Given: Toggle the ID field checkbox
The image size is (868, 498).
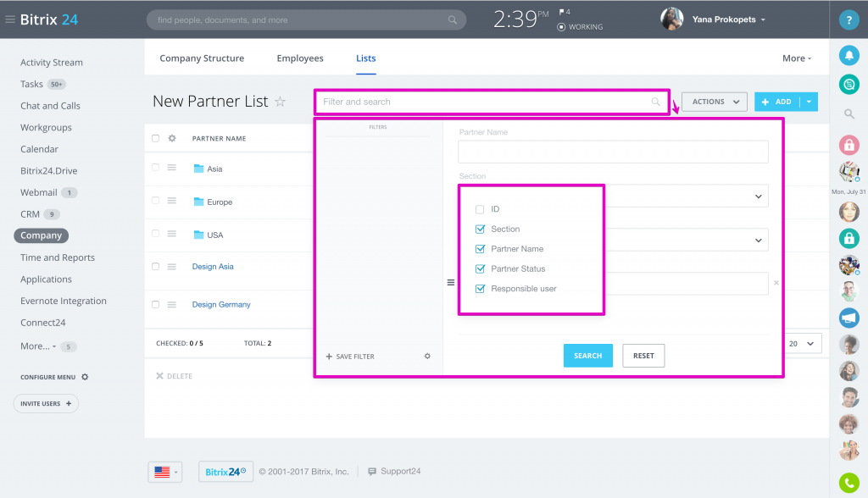Looking at the screenshot, I should pos(480,209).
